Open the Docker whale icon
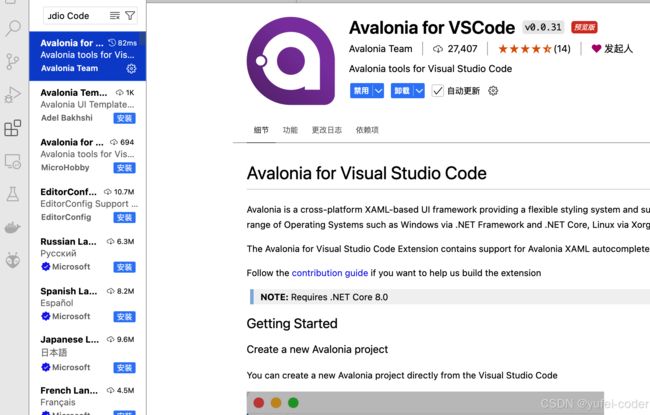Image resolution: width=650 pixels, height=415 pixels. 12,227
